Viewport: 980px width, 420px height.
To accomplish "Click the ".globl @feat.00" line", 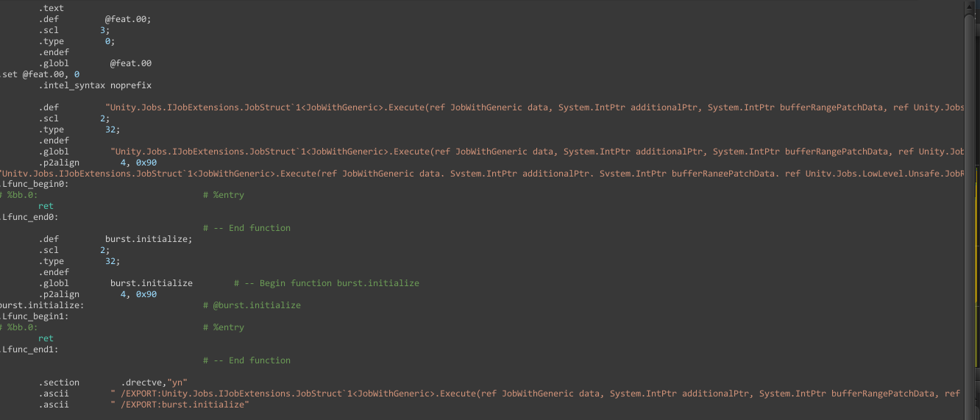I will (96, 63).
